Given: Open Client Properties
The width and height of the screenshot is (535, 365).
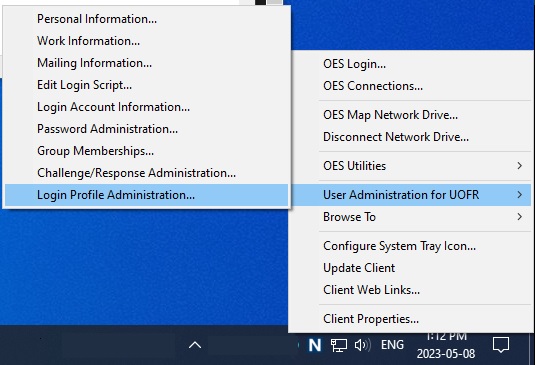Looking at the screenshot, I should (410, 319).
